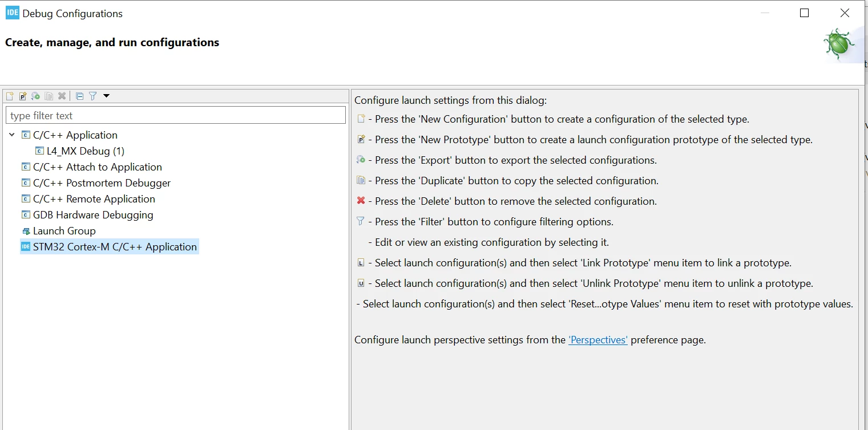
Task: Click the IDE icon in title bar
Action: (x=13, y=13)
